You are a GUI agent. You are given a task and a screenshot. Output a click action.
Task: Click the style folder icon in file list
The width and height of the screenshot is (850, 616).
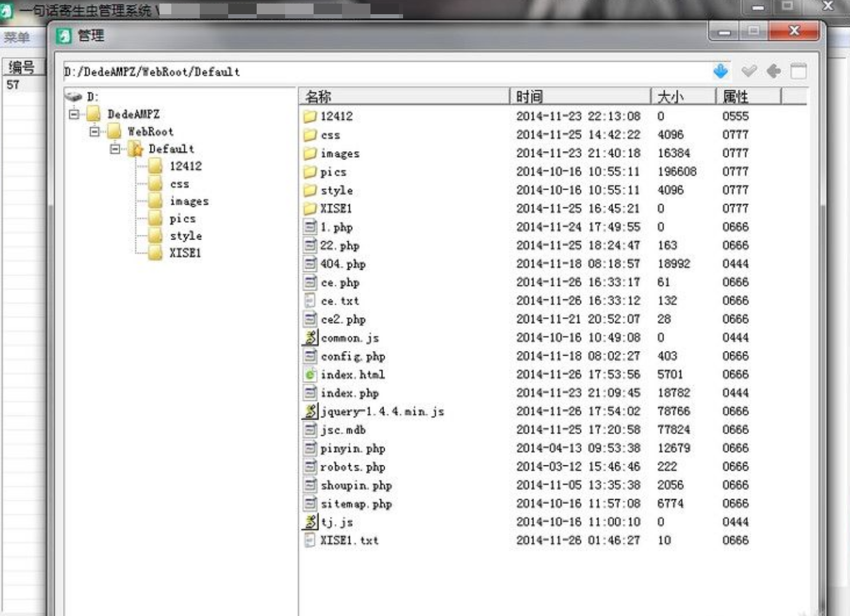tap(310, 190)
